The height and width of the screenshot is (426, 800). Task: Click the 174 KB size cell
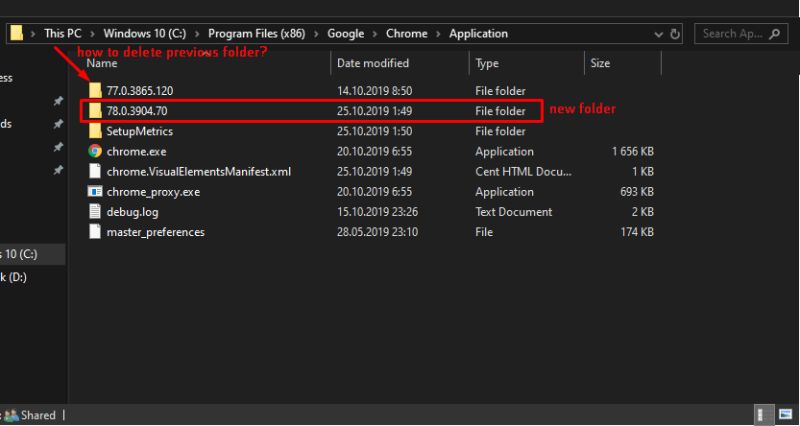(637, 232)
